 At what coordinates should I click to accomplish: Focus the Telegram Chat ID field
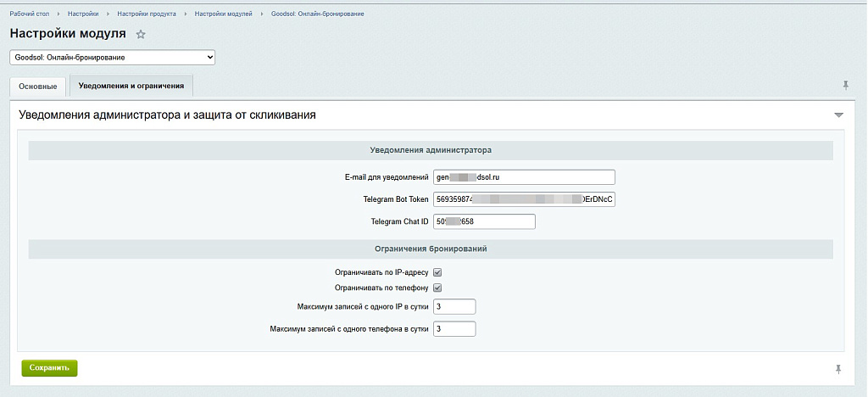(x=484, y=221)
